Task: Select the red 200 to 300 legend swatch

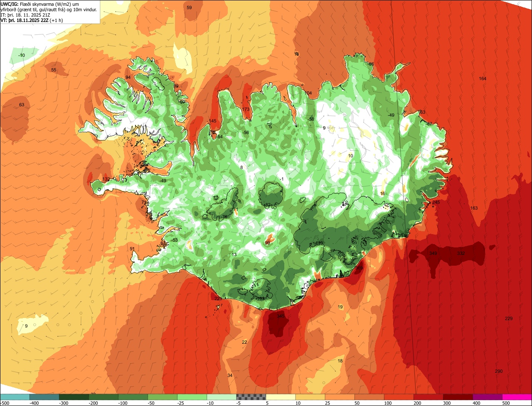Action: point(428,397)
